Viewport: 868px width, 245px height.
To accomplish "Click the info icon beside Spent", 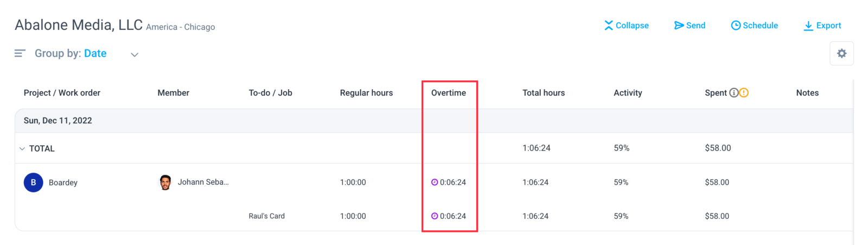I will click(x=733, y=93).
